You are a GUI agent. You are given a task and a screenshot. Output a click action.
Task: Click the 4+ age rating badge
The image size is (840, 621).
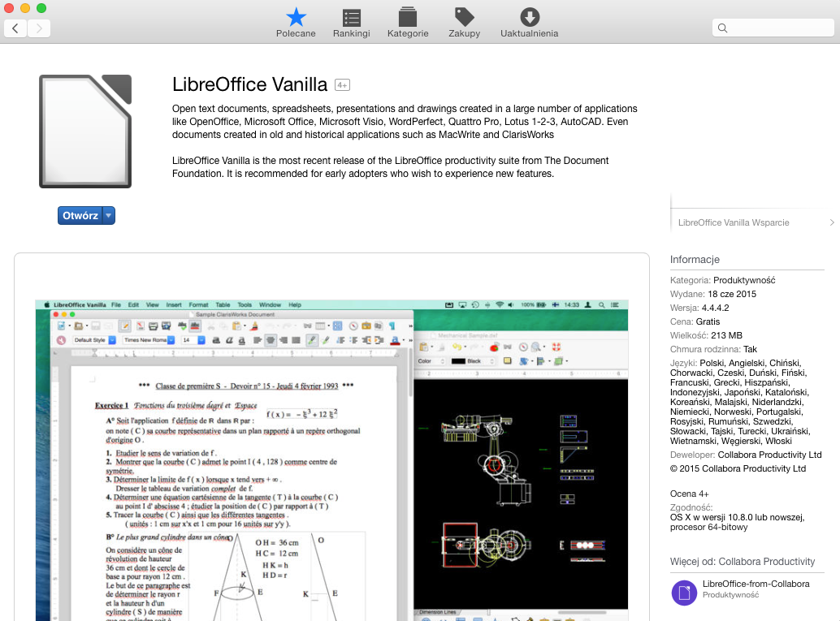tap(342, 85)
